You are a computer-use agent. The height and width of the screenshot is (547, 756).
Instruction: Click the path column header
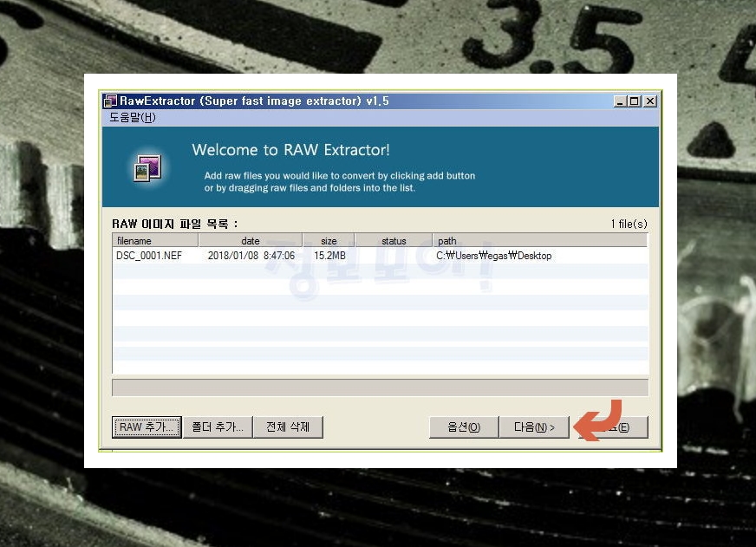click(540, 240)
